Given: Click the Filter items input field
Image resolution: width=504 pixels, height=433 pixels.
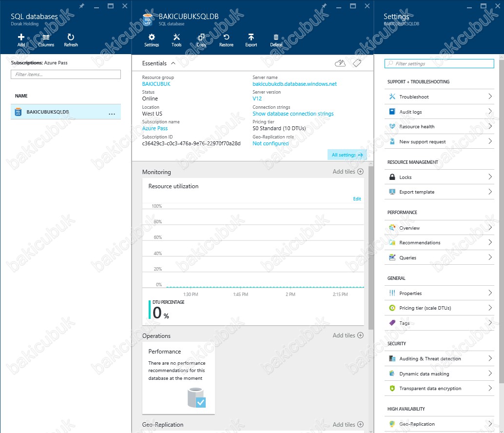Looking at the screenshot, I should (x=66, y=74).
